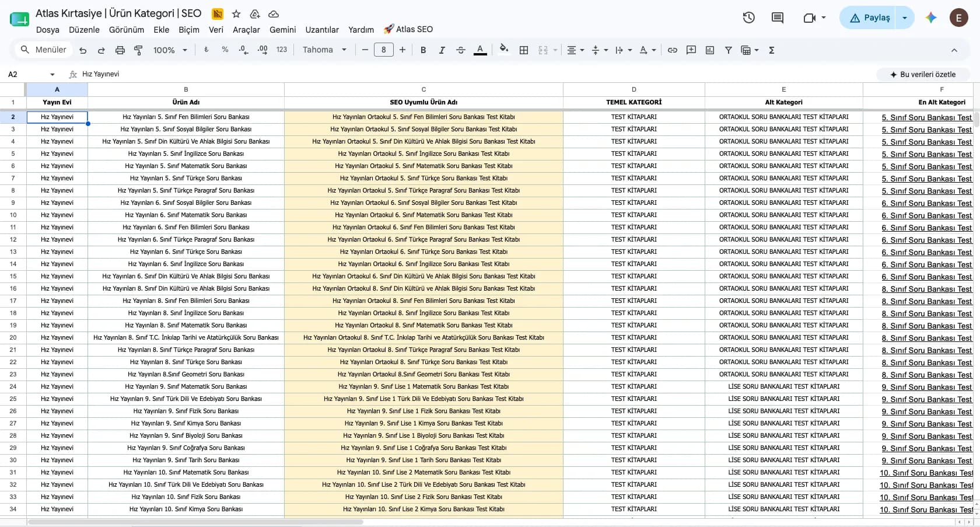Screen dimensions: 980x527
Task: Open the Görünüm menu
Action: 127,30
